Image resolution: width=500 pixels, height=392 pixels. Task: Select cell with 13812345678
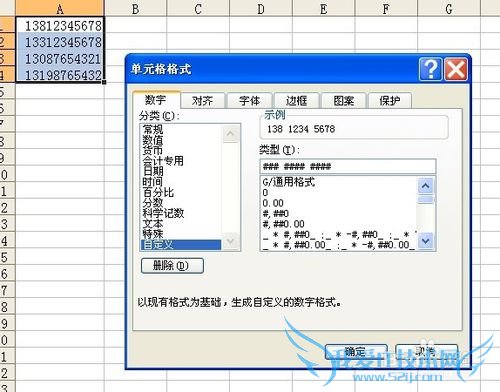click(x=60, y=25)
